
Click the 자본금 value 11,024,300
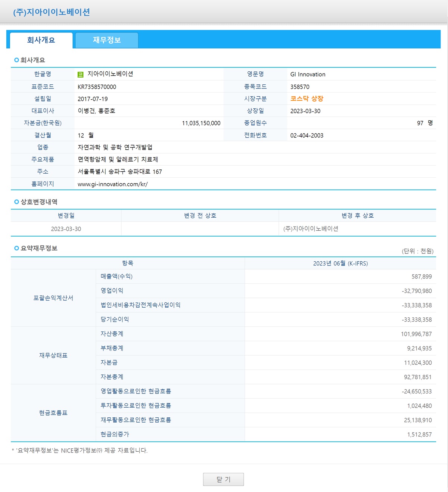pyautogui.click(x=418, y=363)
